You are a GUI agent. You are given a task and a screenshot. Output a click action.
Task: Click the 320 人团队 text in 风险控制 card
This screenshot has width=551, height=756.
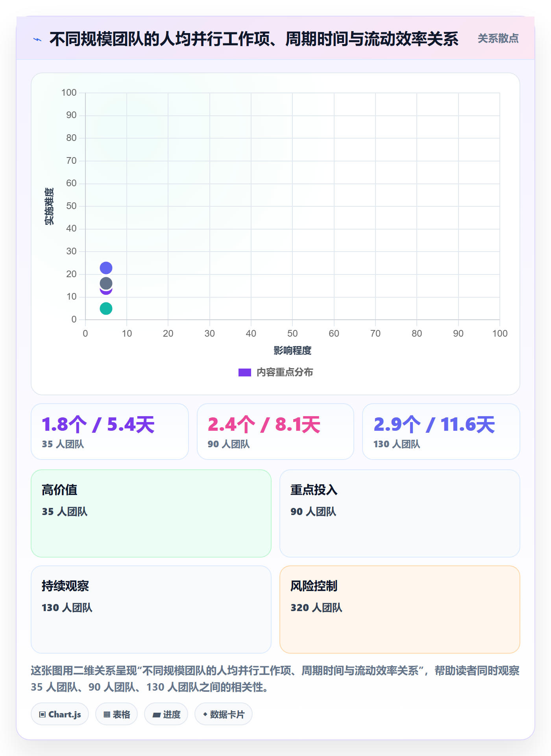[x=316, y=608]
